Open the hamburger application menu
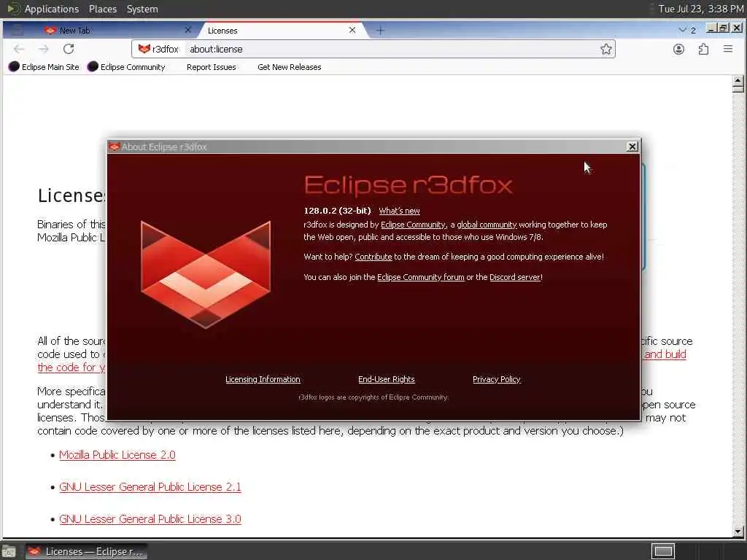 pyautogui.click(x=727, y=49)
